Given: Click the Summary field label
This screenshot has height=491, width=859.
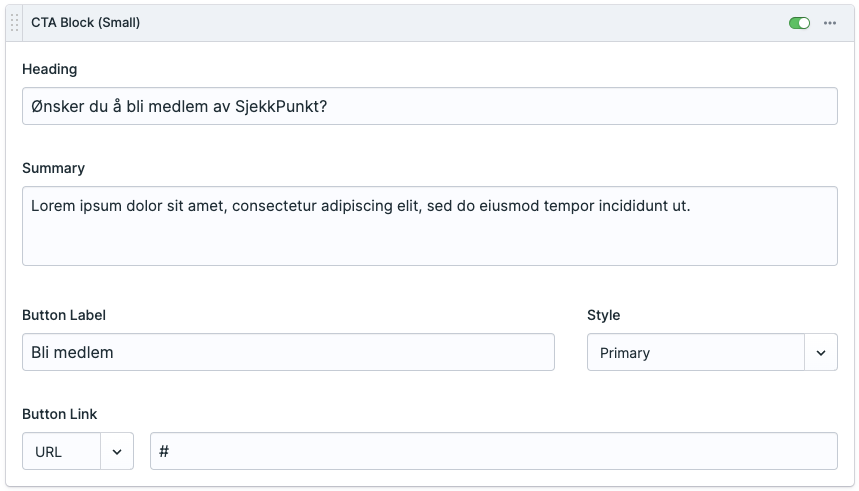Looking at the screenshot, I should tap(53, 168).
